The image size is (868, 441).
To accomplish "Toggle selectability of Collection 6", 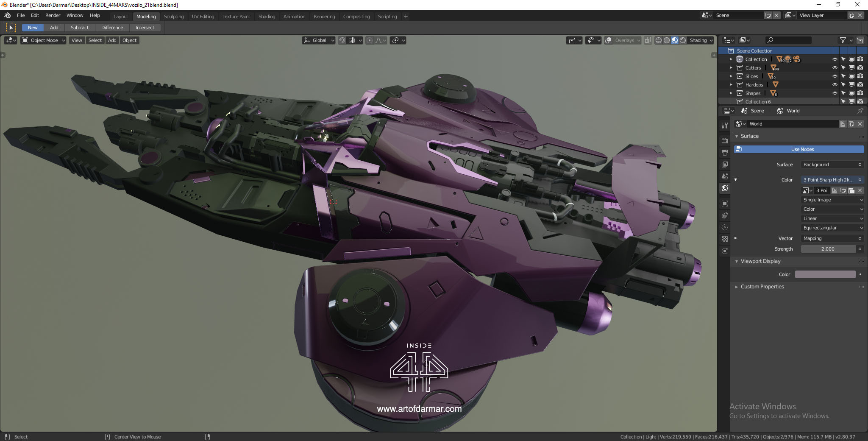I will click(x=843, y=102).
